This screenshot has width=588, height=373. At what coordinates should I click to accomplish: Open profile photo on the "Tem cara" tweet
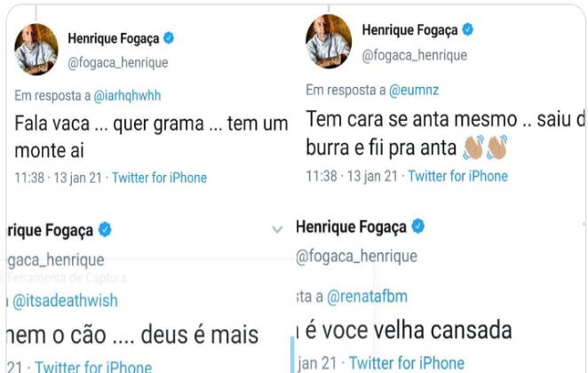pyautogui.click(x=329, y=42)
